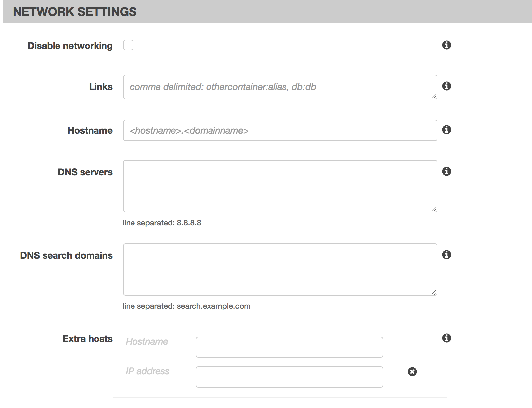Select the 'line separated: 8.8.8.8' hint text
Image resolution: width=532 pixels, height=408 pixels.
point(162,223)
